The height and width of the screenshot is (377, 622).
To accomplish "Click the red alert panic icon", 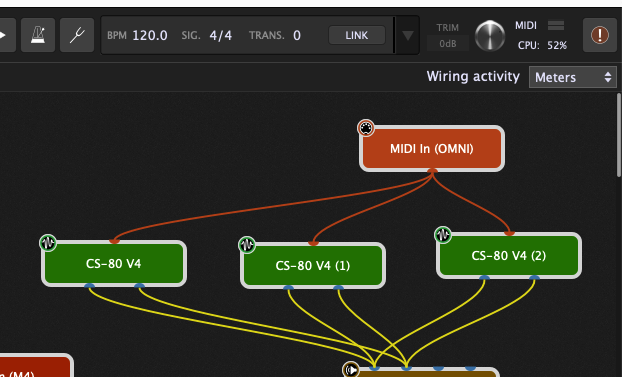I will (600, 35).
